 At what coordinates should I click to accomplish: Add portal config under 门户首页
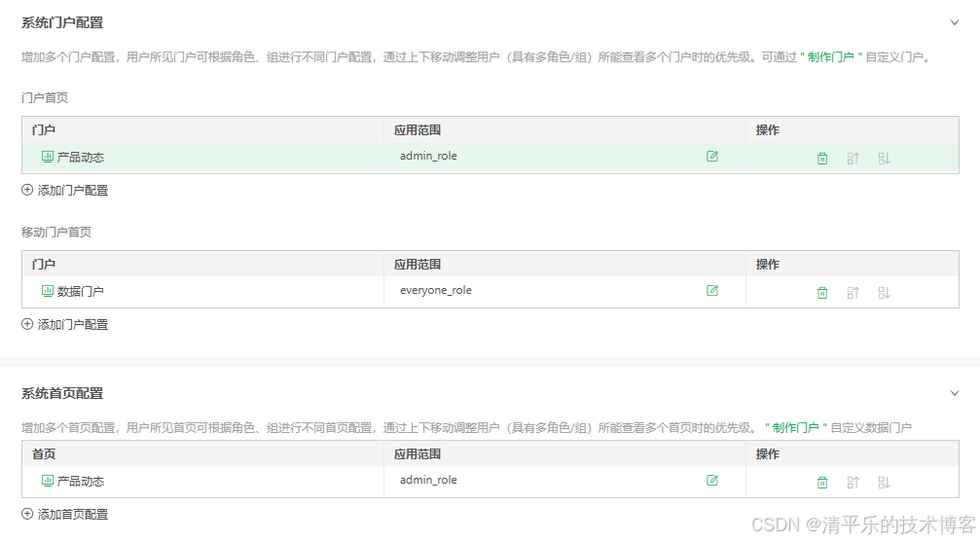tap(65, 190)
